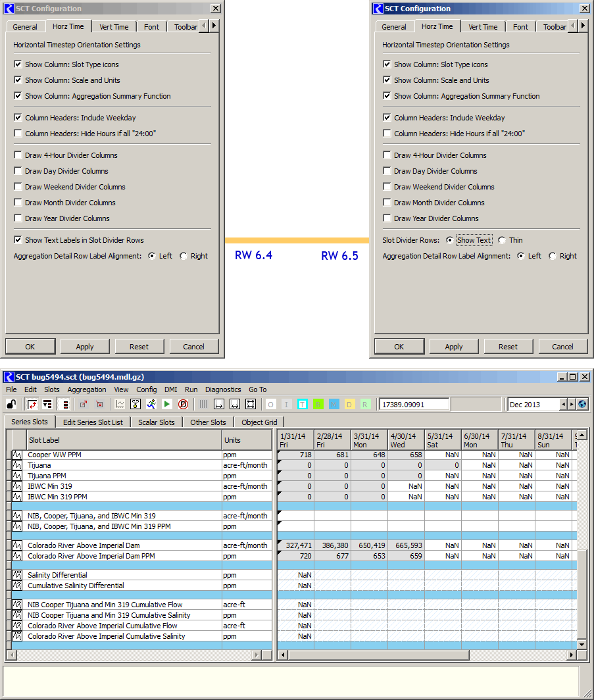Open the DMI menu

(x=170, y=389)
